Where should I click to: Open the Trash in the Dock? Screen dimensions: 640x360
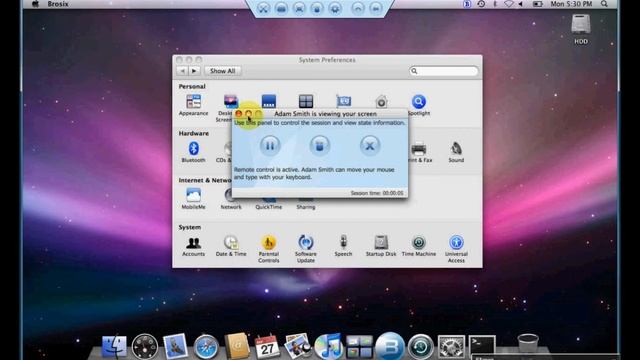528,345
